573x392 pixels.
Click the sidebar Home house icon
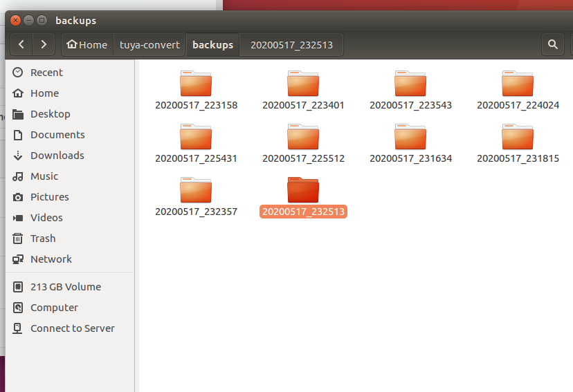(x=17, y=93)
